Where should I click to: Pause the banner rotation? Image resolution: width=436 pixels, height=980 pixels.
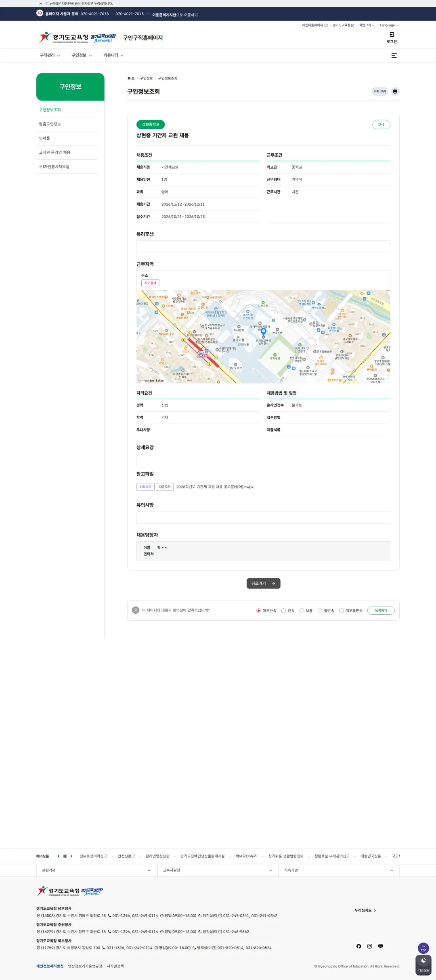point(65,856)
